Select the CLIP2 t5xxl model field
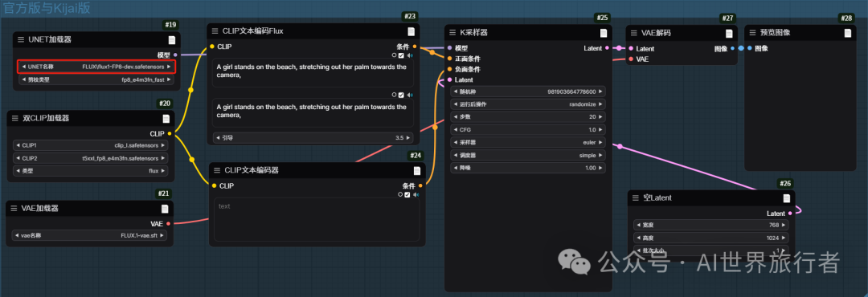Screen dimensions: 868x297 [89, 158]
